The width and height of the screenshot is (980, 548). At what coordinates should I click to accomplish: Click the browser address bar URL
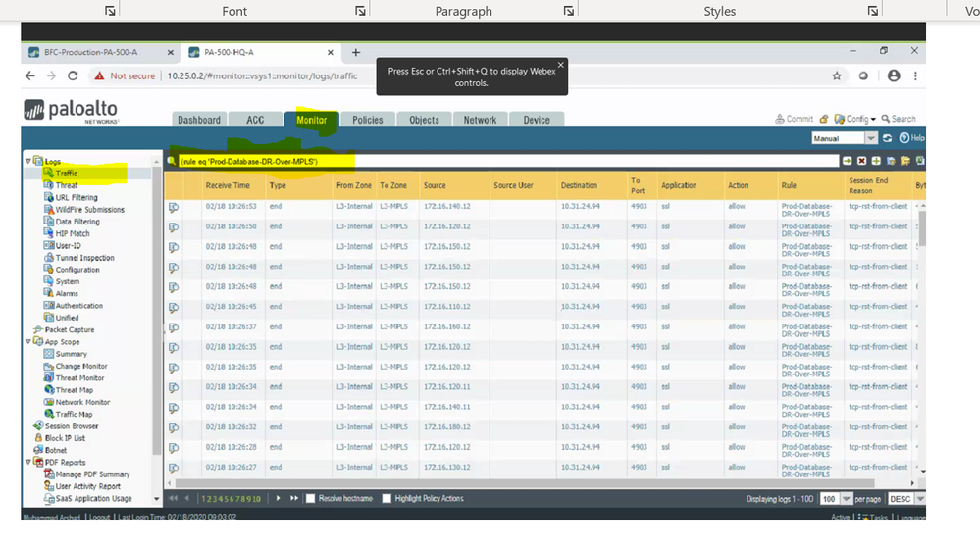tap(263, 75)
